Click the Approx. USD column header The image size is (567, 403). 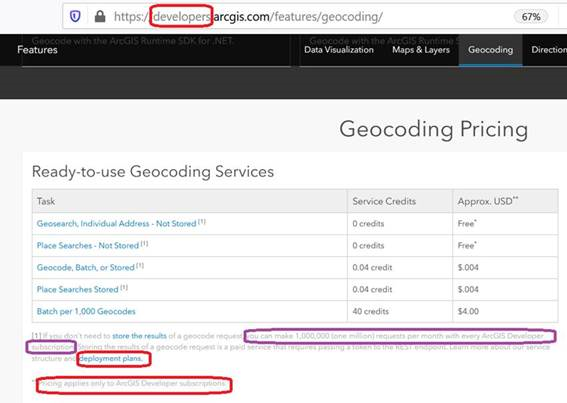click(x=488, y=201)
